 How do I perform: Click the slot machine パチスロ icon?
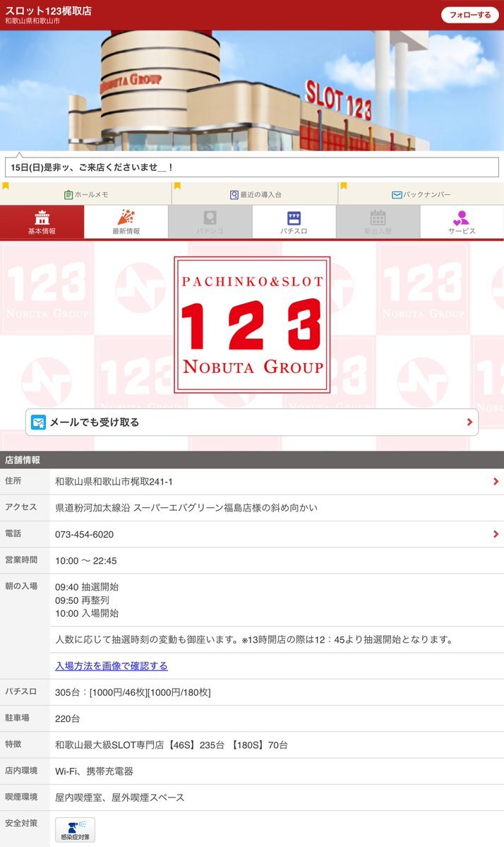click(x=294, y=218)
